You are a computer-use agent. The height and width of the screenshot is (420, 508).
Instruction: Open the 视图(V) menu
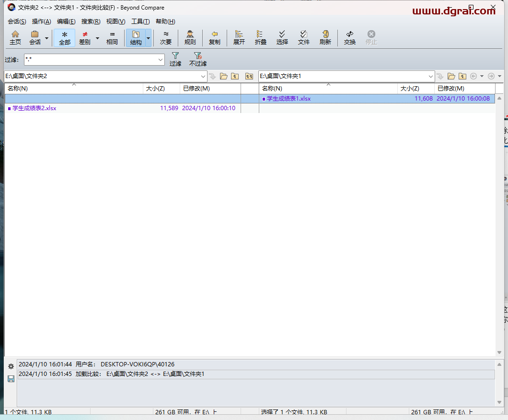point(115,22)
